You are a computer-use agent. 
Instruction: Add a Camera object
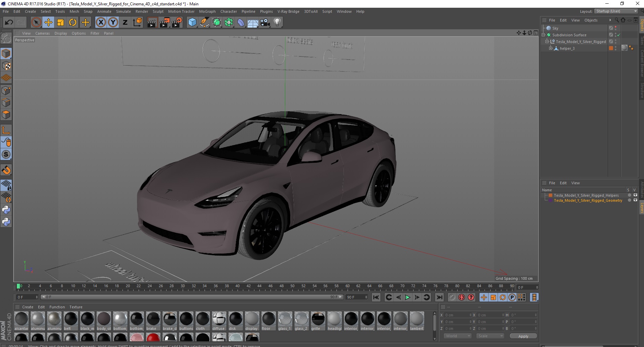coord(265,23)
